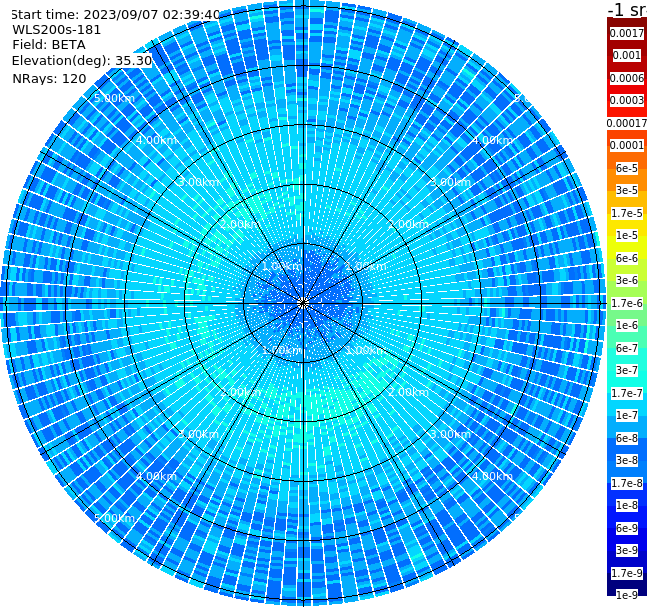Click the Start time 2023/09/07 02:39:40 text
This screenshot has width=647, height=607.
point(115,15)
